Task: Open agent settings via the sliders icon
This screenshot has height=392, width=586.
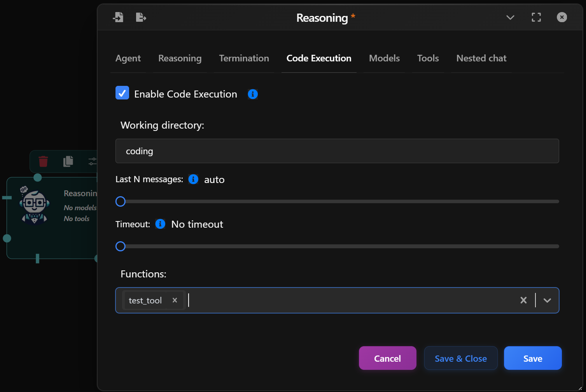Action: 93,161
